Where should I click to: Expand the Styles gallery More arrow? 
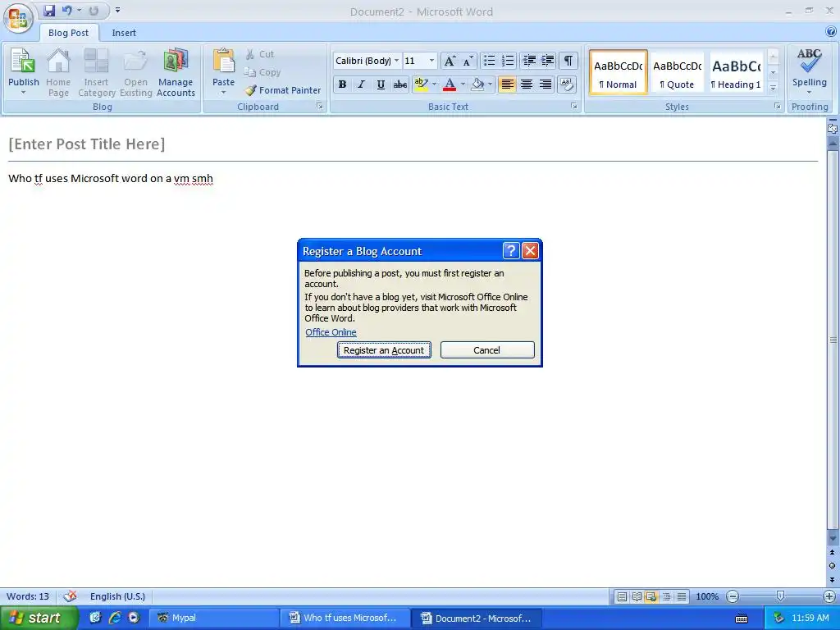pyautogui.click(x=773, y=88)
